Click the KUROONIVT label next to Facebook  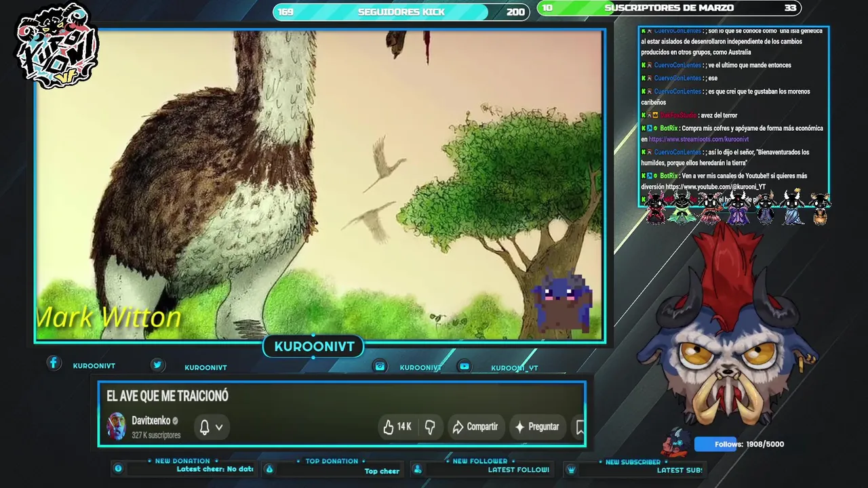pos(94,366)
